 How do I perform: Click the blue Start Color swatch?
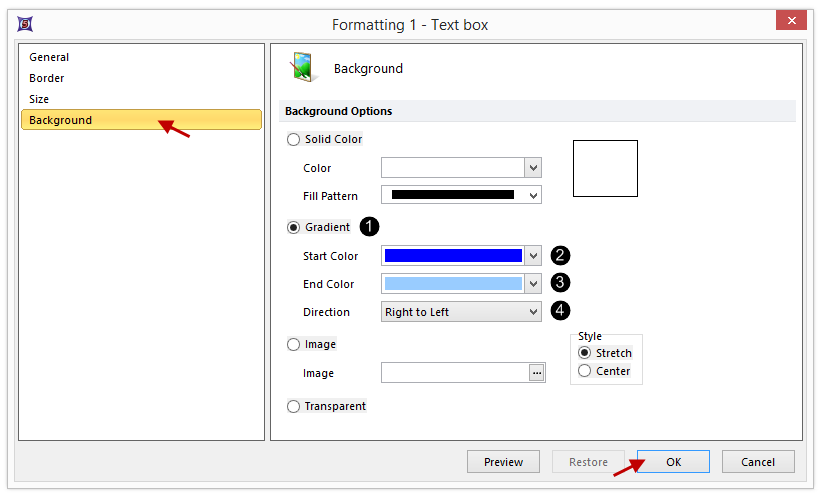point(453,256)
